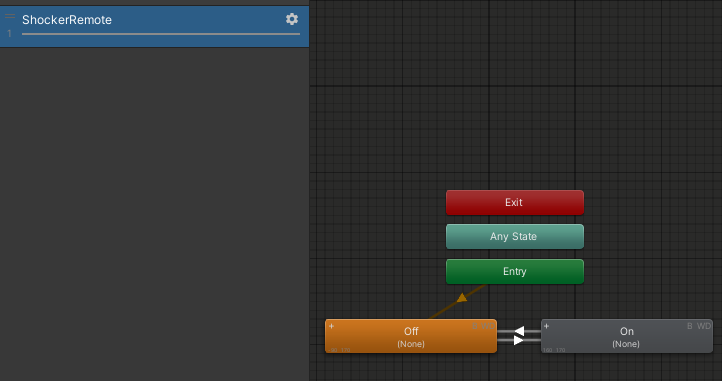
Task: Select the Off-to-On right arrow transition
Action: pos(519,340)
